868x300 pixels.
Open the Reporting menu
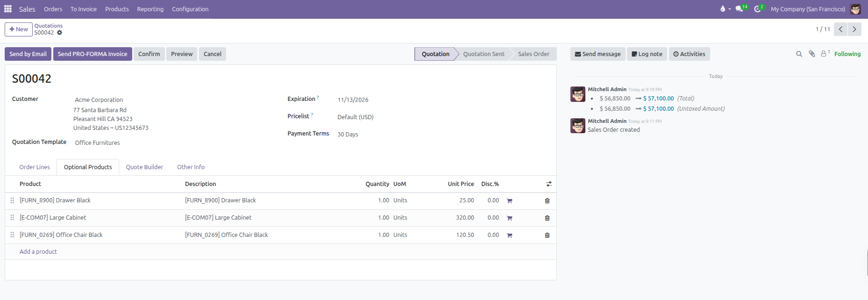click(x=150, y=9)
